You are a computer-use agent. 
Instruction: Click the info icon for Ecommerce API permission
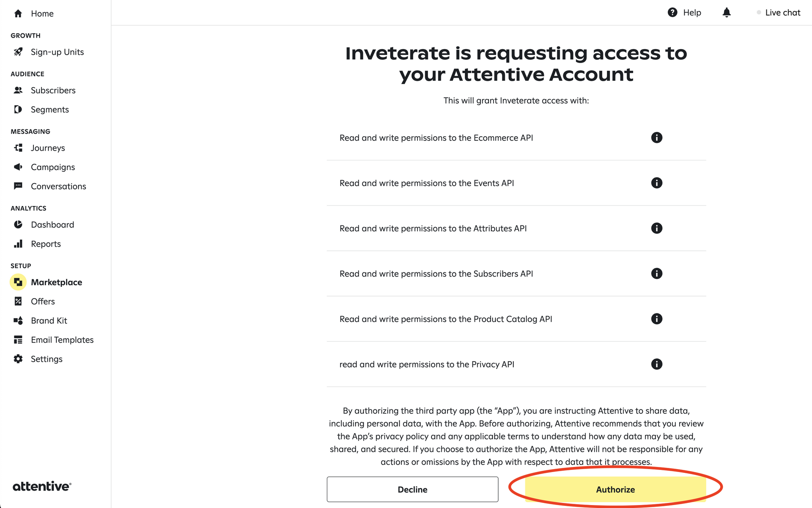tap(656, 137)
